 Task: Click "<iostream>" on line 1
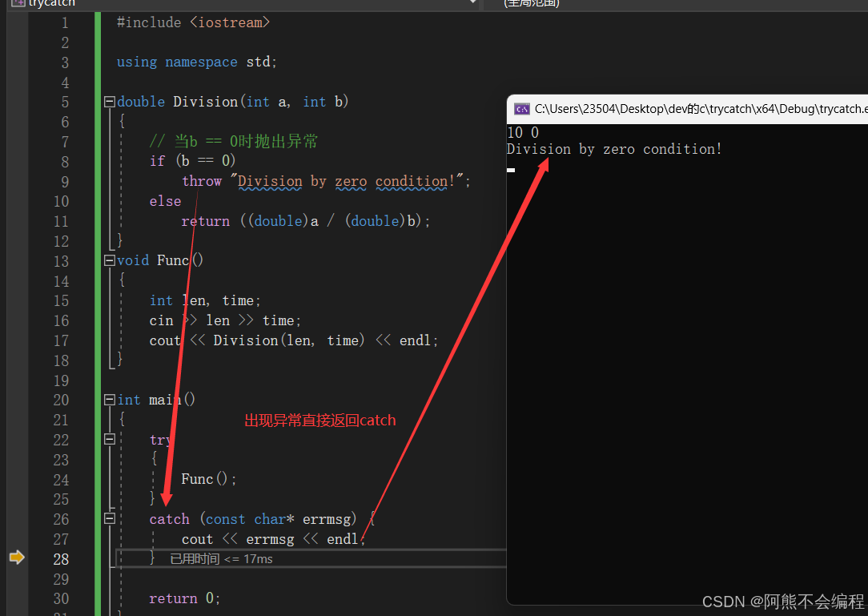(x=230, y=22)
